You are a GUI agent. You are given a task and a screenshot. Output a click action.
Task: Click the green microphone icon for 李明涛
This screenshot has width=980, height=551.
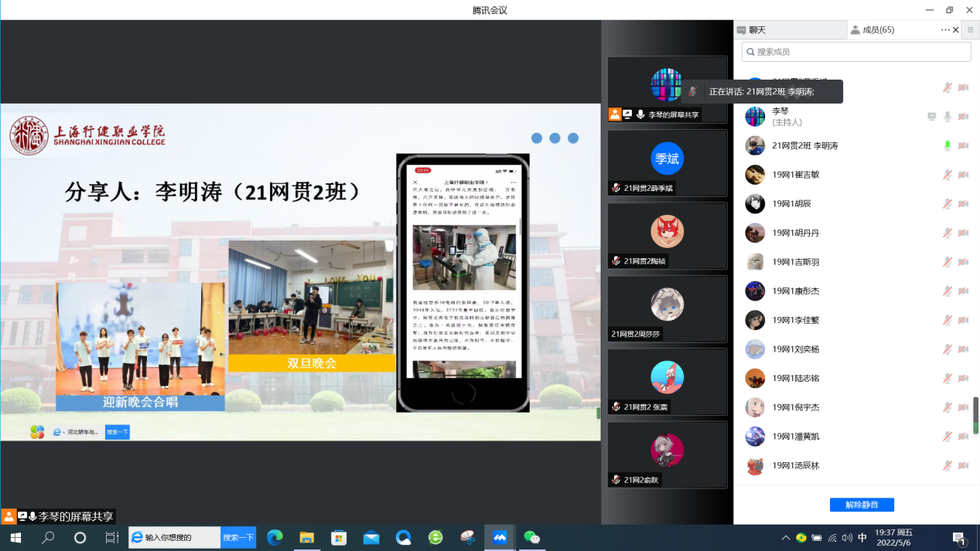tap(947, 146)
